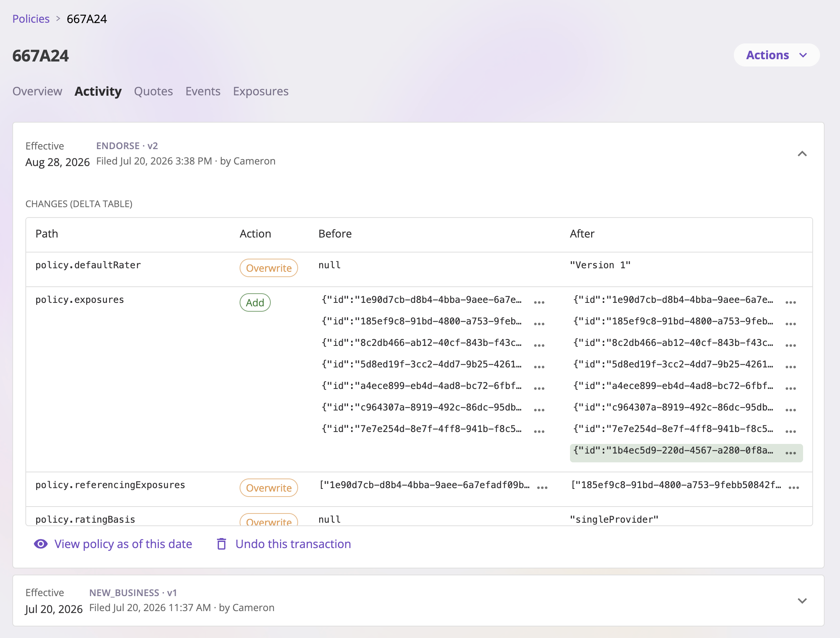Image resolution: width=840 pixels, height=638 pixels.
Task: Click the trash icon beside Undo this transaction
Action: tap(222, 544)
